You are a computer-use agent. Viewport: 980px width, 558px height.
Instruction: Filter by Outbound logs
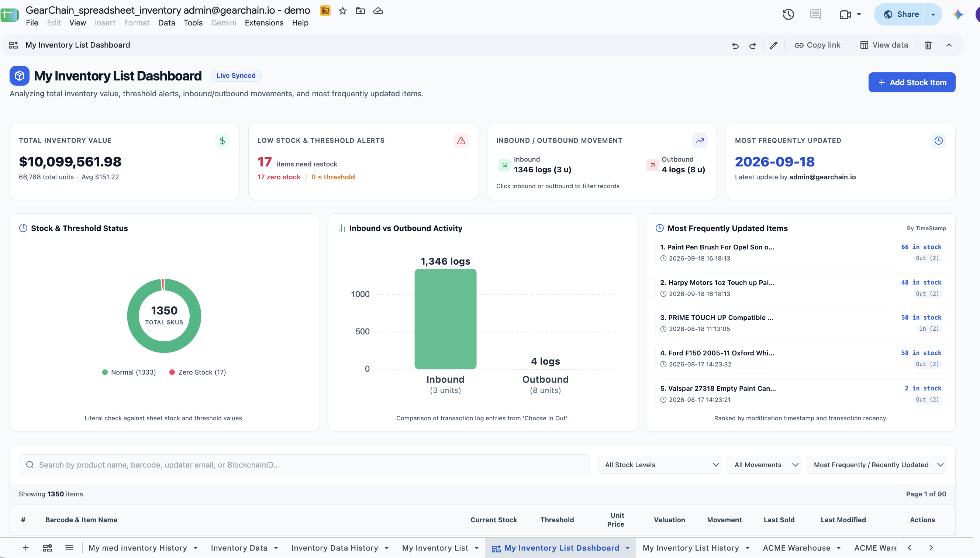click(676, 165)
